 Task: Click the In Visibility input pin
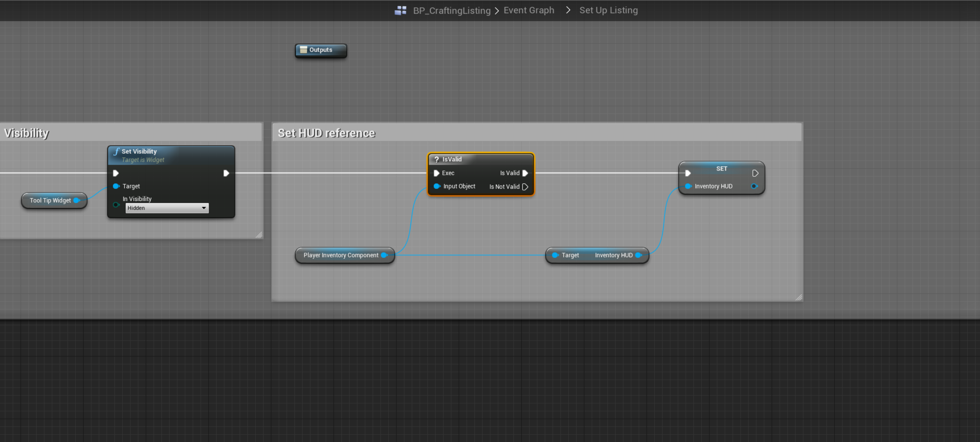116,205
